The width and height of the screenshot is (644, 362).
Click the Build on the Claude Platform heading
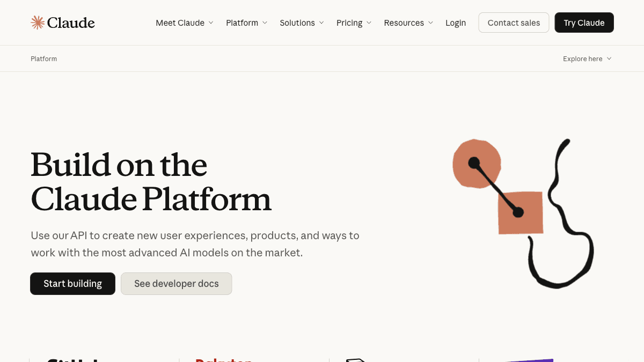coord(151,181)
